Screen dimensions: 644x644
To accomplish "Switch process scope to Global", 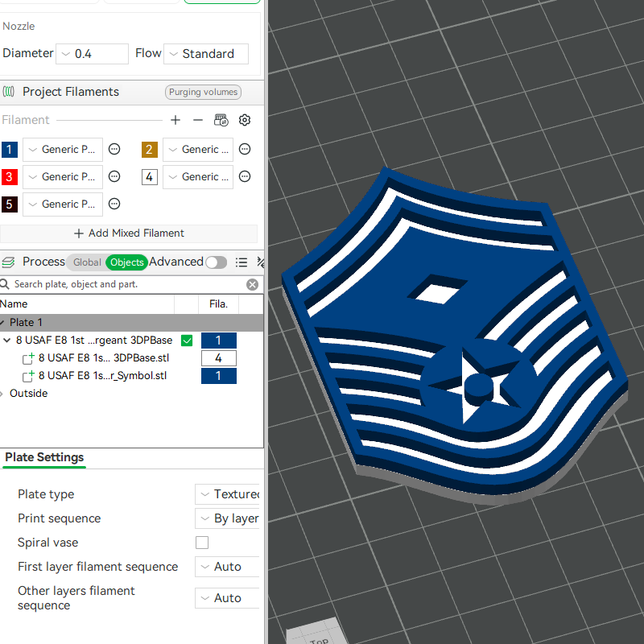I will click(87, 262).
